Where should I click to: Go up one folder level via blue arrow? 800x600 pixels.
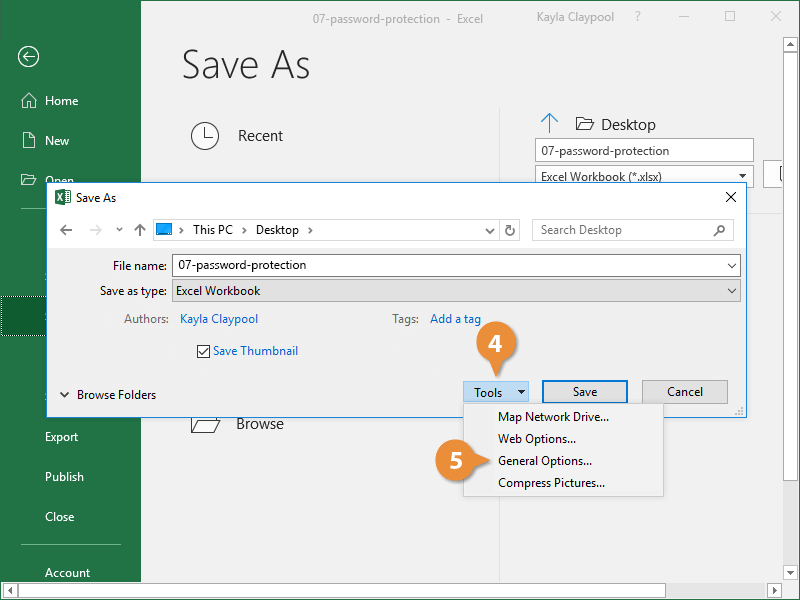click(549, 123)
